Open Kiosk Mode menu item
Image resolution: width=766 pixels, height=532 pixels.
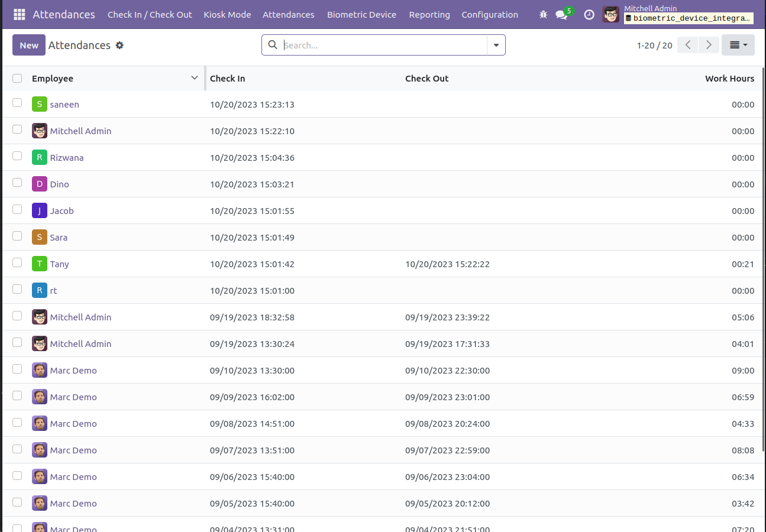(x=227, y=15)
